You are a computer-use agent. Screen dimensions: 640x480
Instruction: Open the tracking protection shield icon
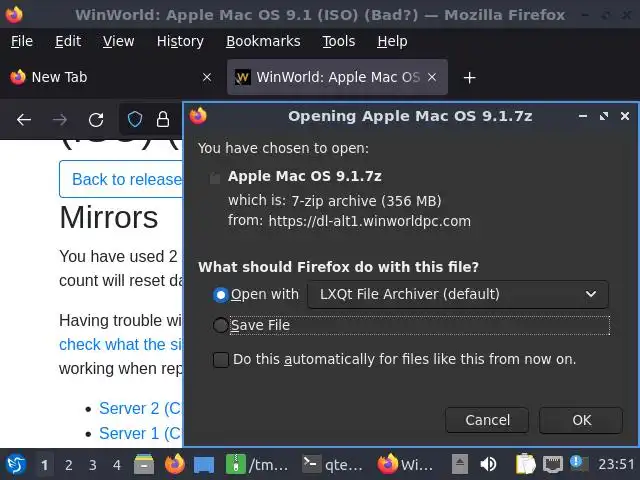pyautogui.click(x=135, y=120)
